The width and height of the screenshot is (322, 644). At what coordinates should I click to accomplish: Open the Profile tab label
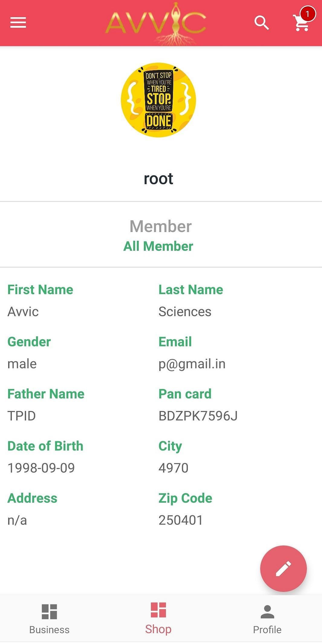click(x=267, y=629)
